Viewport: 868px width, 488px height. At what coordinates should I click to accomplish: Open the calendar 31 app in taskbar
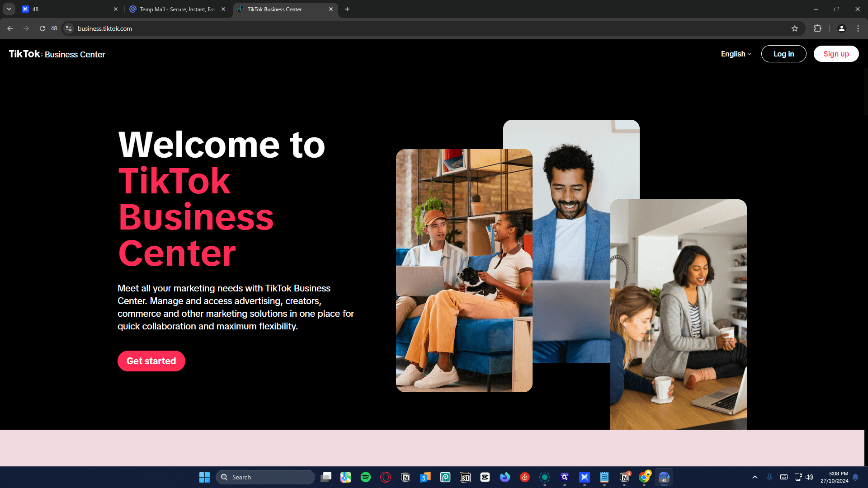[465, 477]
